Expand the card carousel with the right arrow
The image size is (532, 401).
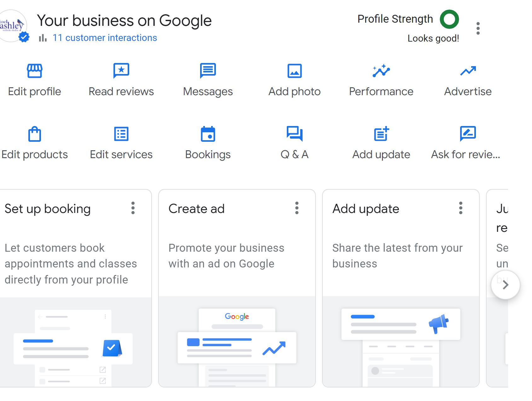(506, 284)
